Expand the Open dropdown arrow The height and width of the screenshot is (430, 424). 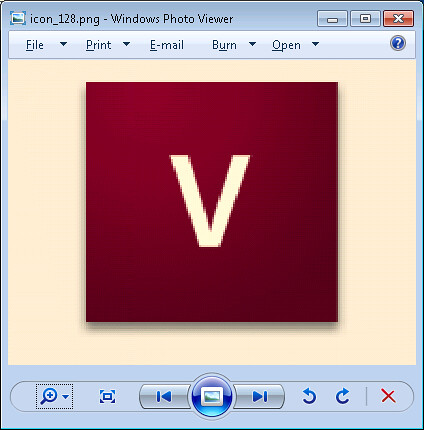pyautogui.click(x=315, y=44)
